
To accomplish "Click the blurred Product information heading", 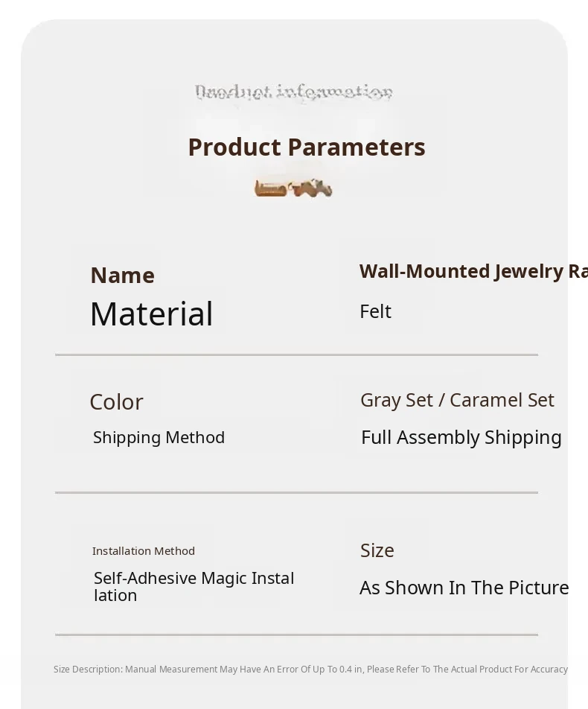I will coord(293,92).
